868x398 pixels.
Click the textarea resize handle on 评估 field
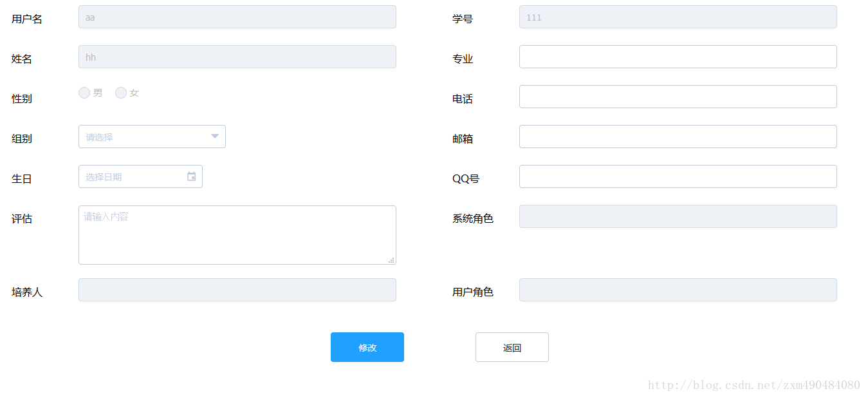coord(391,260)
